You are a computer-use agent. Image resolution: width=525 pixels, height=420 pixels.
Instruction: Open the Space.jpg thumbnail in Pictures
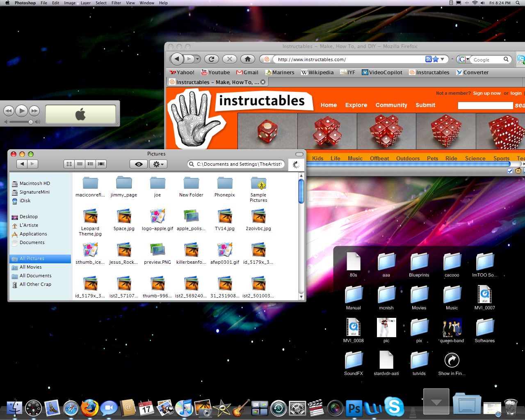pyautogui.click(x=124, y=216)
